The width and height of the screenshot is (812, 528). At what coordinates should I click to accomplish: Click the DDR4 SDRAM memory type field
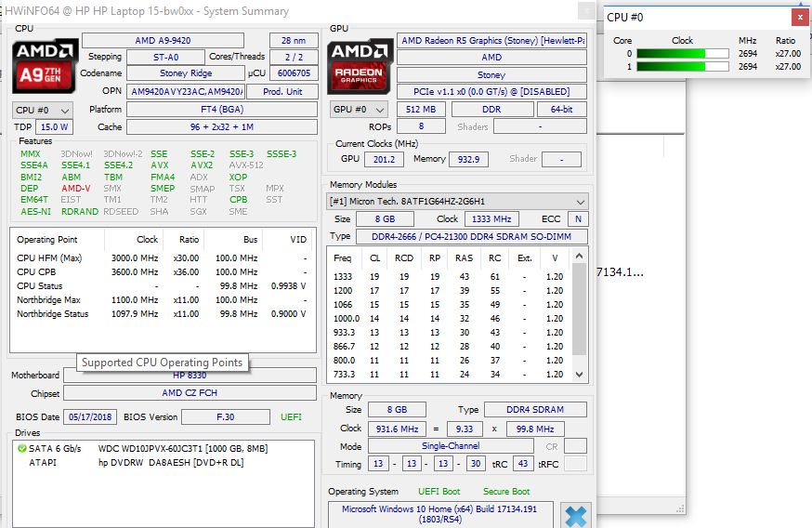[535, 410]
